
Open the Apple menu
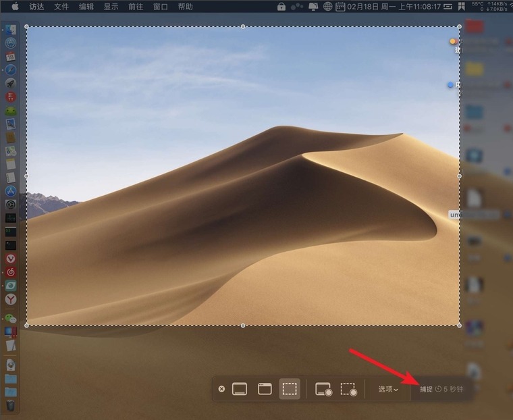point(15,7)
